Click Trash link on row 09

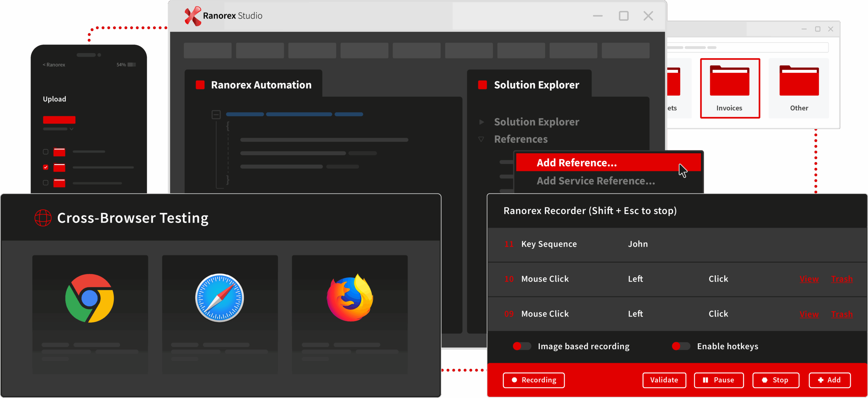842,314
